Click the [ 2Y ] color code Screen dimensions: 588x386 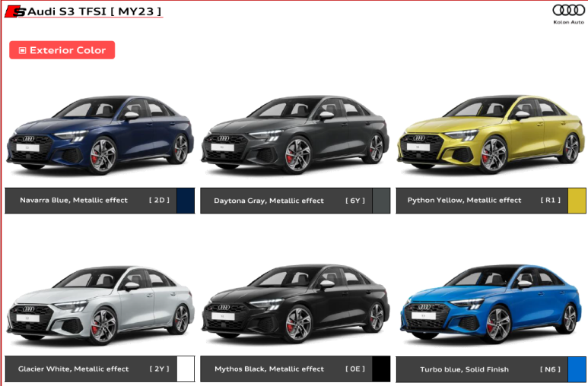pyautogui.click(x=160, y=369)
